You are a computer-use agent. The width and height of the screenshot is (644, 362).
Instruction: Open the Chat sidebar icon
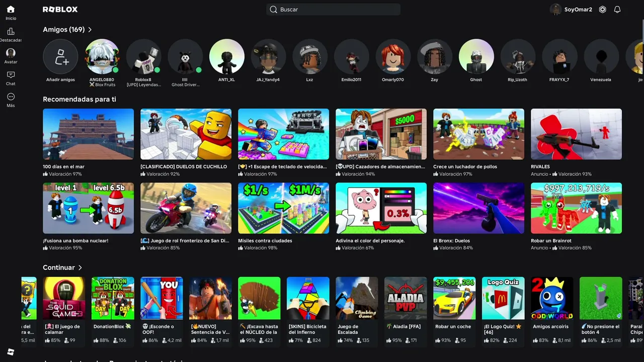coord(11,75)
